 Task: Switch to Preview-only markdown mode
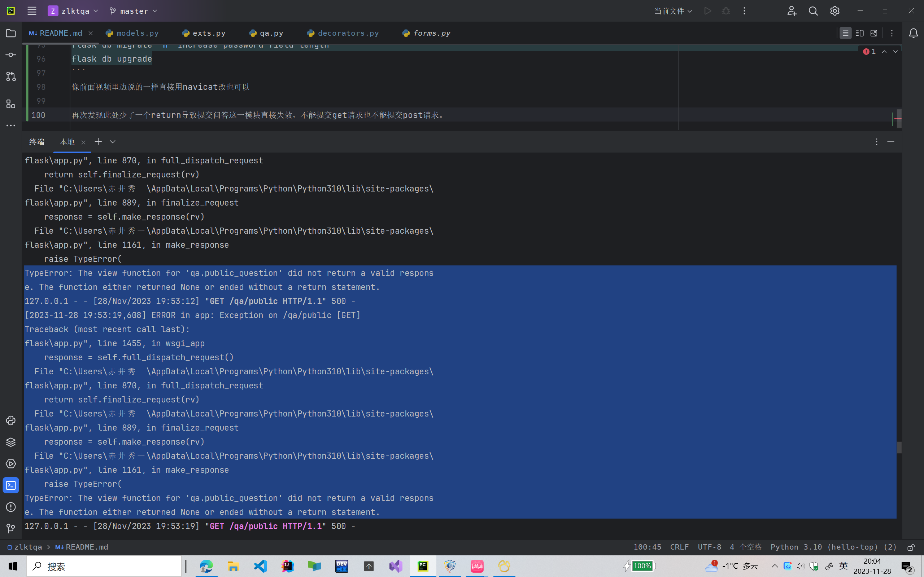(x=873, y=33)
